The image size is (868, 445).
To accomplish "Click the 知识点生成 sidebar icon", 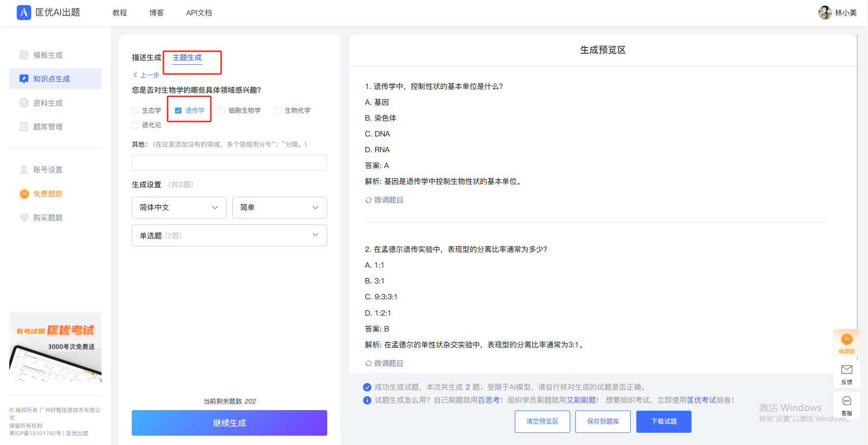I will [x=24, y=79].
